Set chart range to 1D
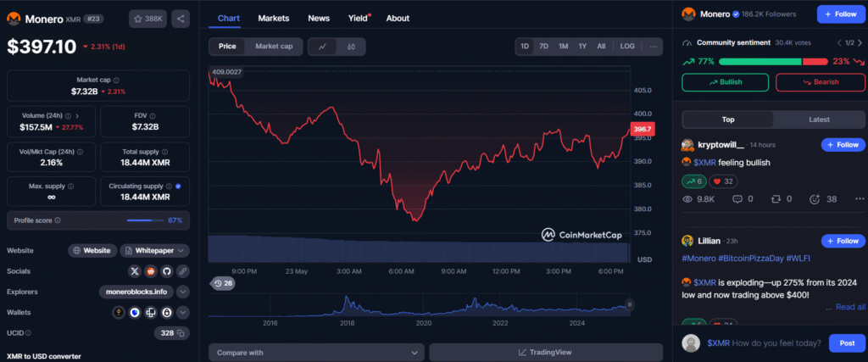The height and width of the screenshot is (362, 868). 525,47
